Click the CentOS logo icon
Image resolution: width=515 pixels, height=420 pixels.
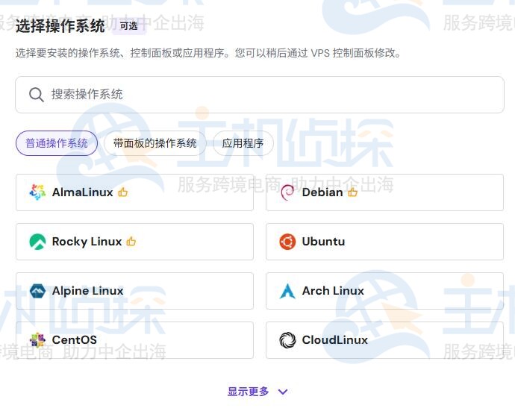tap(37, 340)
